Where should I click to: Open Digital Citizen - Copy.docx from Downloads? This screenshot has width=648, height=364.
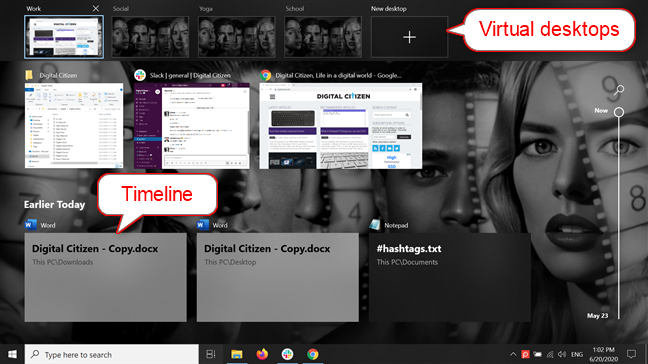[x=105, y=277]
